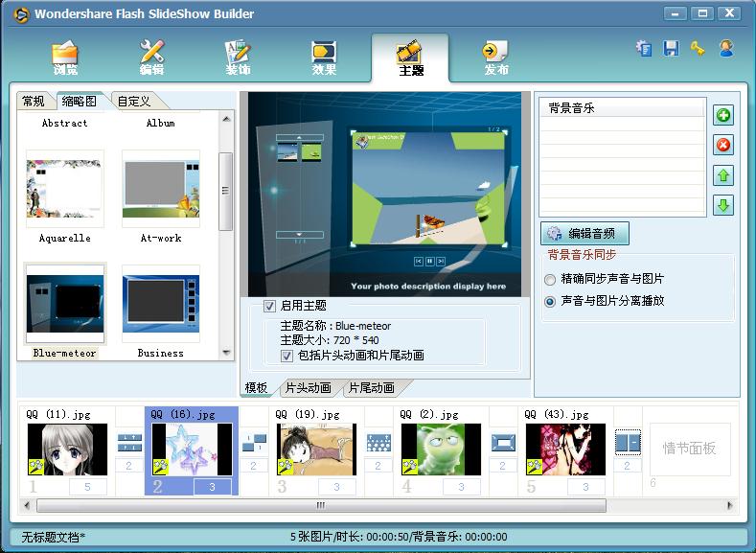
Task: Click motion effect badge on QQ (19).jpg
Action: click(285, 467)
